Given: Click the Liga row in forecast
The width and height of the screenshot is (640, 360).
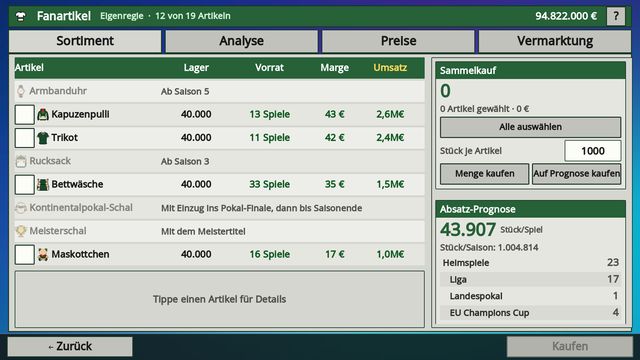Looking at the screenshot, I should 530,280.
